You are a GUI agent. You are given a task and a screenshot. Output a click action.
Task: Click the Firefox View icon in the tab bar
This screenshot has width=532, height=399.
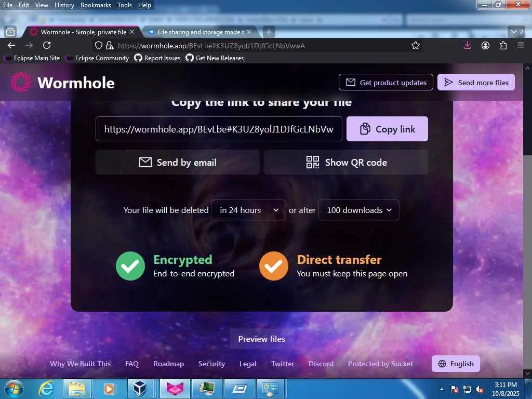(x=10, y=32)
